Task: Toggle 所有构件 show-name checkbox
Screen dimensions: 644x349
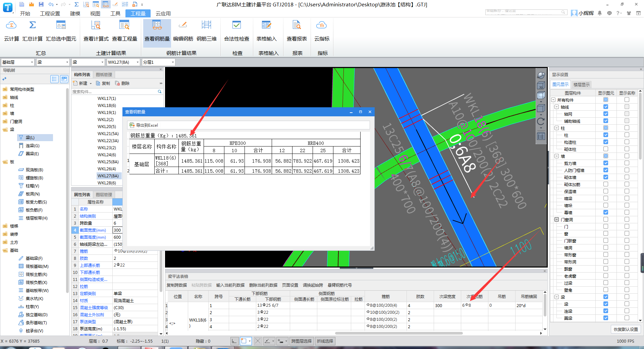Action: 627,100
